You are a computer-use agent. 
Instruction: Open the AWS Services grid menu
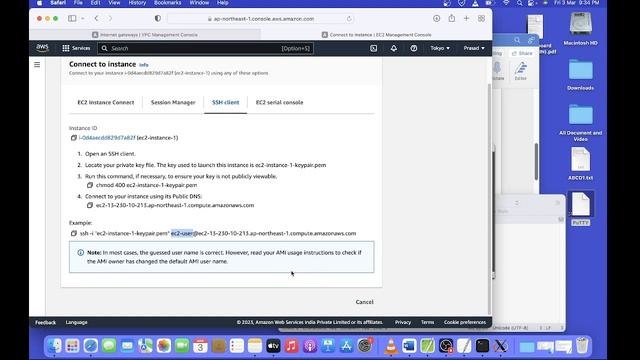coord(76,48)
